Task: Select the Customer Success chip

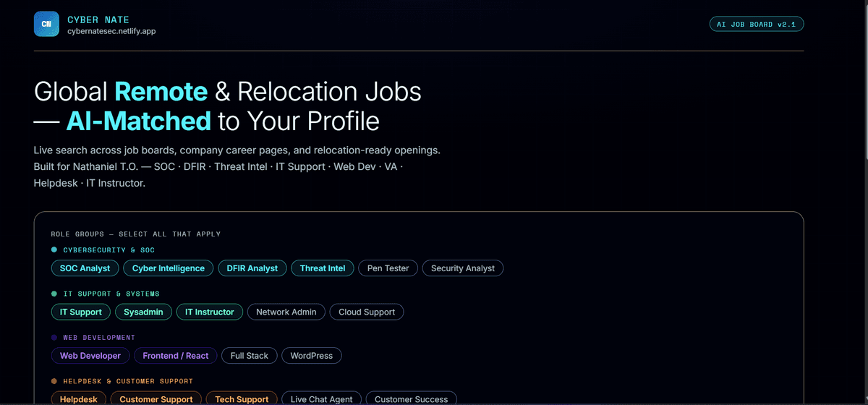Action: [412, 399]
